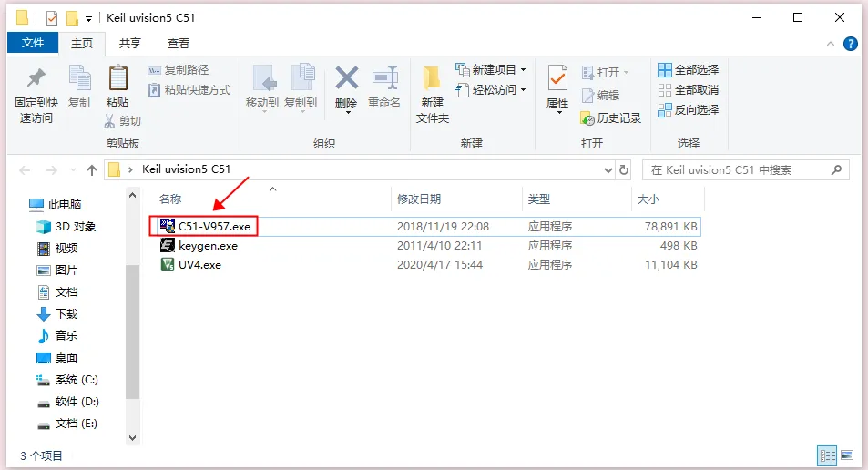868x470 pixels.
Task: Click the Delete X icon
Action: click(x=346, y=78)
